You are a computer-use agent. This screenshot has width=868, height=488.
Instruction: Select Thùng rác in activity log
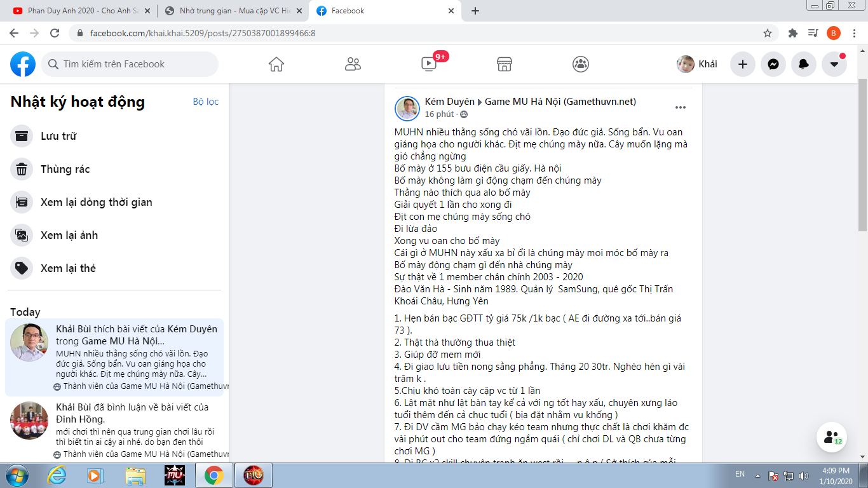65,169
